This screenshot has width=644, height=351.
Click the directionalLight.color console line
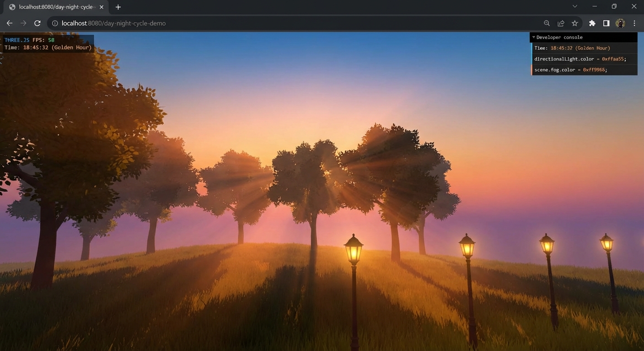tap(580, 59)
